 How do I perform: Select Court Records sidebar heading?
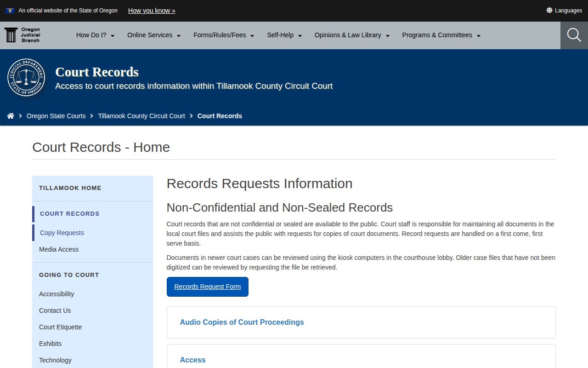(70, 213)
